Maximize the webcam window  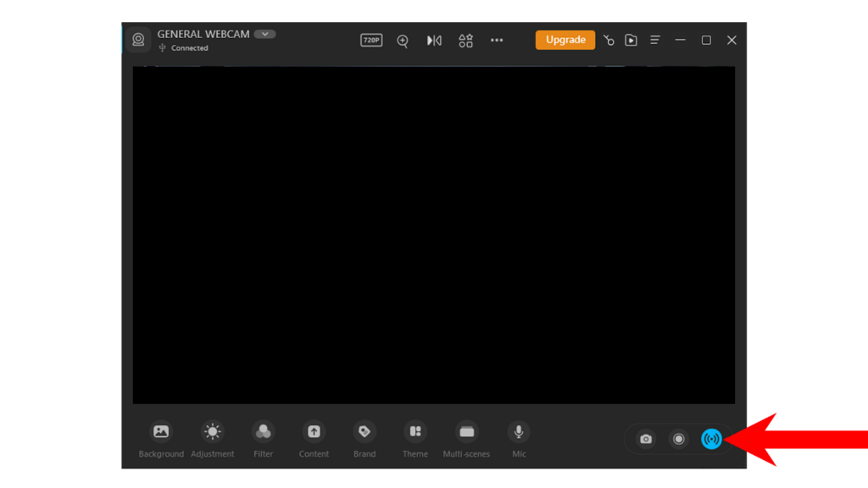tap(706, 41)
